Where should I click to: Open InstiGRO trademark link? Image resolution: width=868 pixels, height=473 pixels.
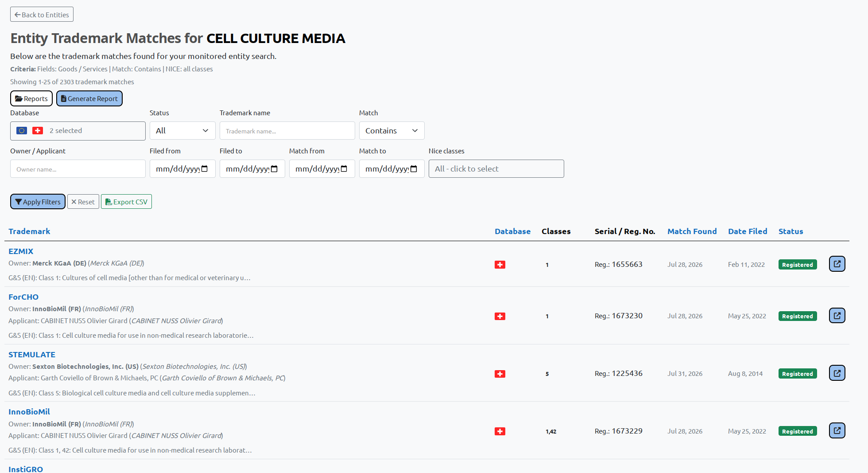pos(26,469)
